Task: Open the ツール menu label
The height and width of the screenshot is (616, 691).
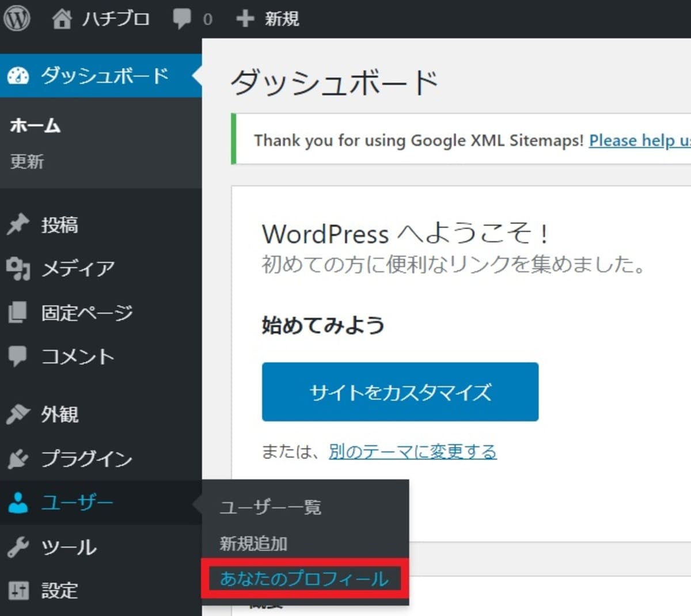Action: pyautogui.click(x=69, y=547)
